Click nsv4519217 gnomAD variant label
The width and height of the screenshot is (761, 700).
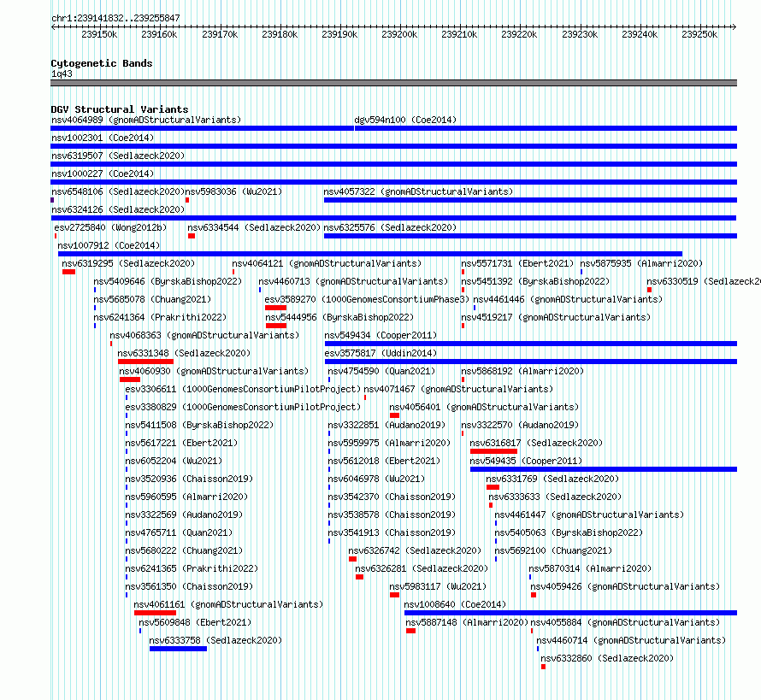[x=556, y=317]
